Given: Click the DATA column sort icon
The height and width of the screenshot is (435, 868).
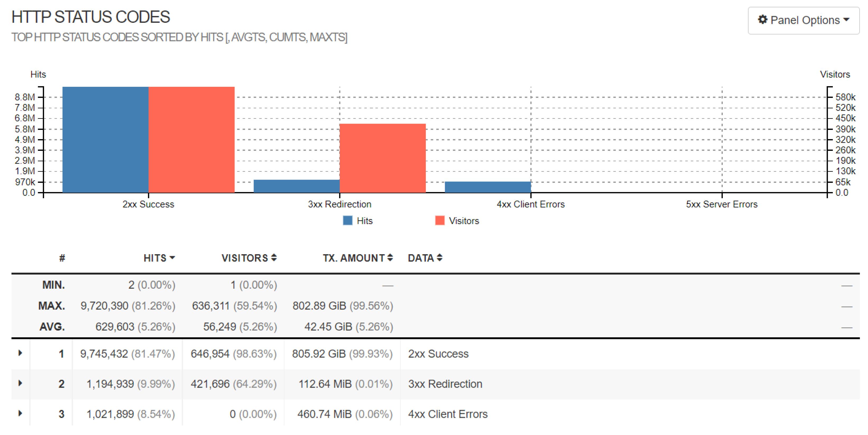Looking at the screenshot, I should (x=439, y=258).
